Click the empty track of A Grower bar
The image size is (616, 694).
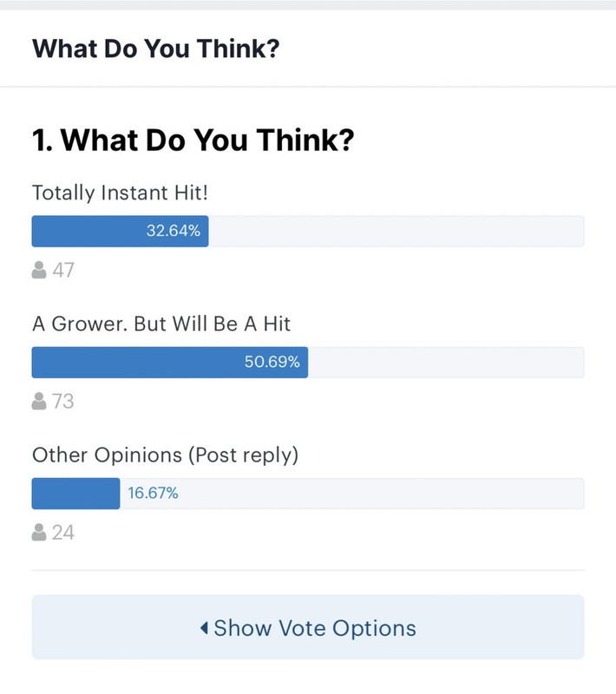click(446, 362)
